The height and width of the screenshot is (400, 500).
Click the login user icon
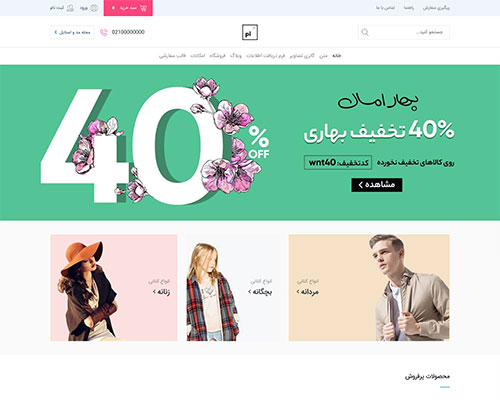(94, 8)
